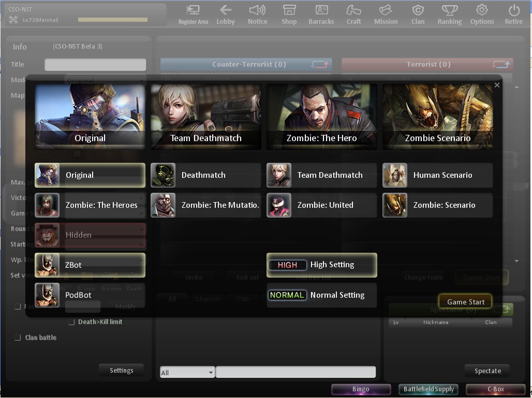The width and height of the screenshot is (532, 398).
Task: Select the Team Deathmatch banner thumbnail
Action: (206, 117)
